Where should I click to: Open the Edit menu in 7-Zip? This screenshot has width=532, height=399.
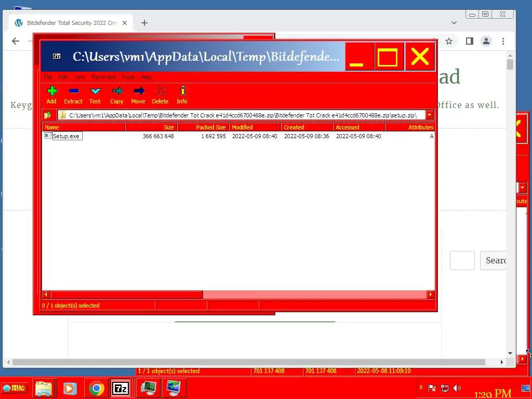pyautogui.click(x=63, y=77)
